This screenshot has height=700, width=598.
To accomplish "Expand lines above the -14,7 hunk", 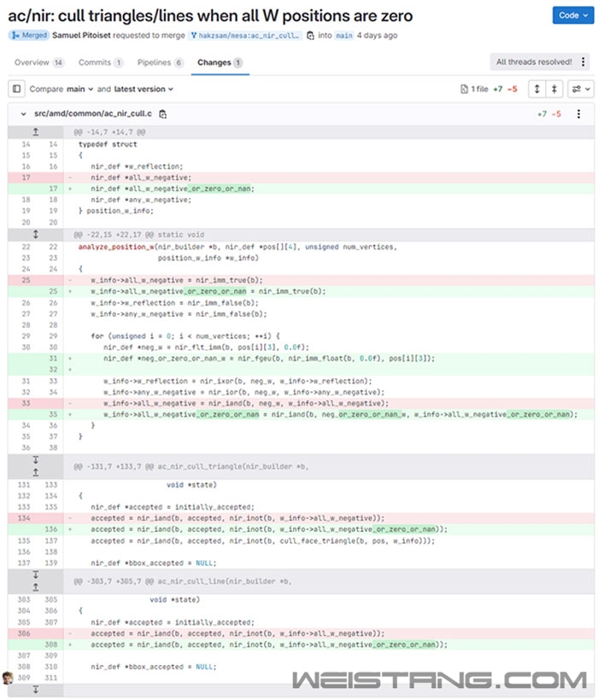I will 36,131.
